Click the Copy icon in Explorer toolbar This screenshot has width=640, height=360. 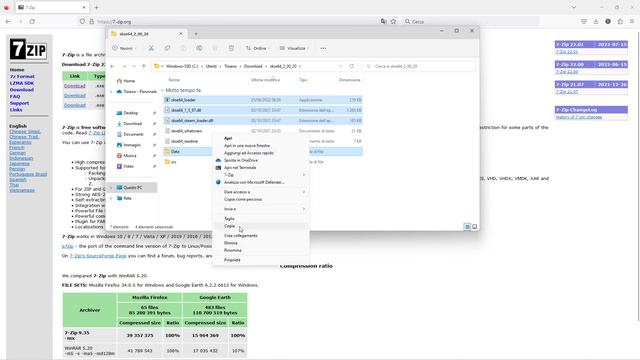[167, 48]
